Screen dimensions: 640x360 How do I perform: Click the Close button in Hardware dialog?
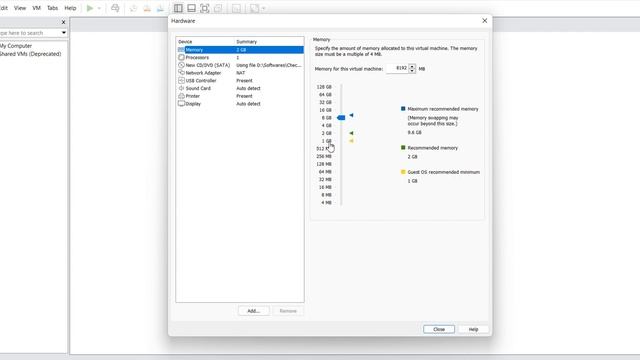pos(439,329)
